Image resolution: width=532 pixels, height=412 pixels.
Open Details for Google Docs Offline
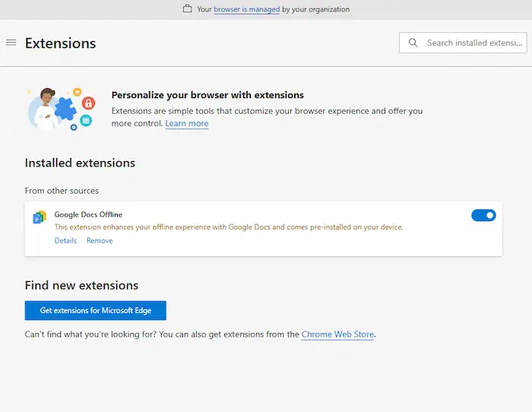tap(65, 240)
